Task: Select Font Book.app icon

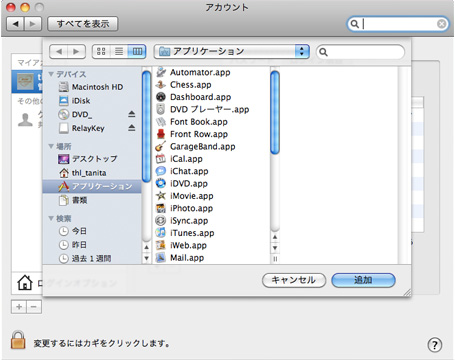Action: click(x=161, y=122)
